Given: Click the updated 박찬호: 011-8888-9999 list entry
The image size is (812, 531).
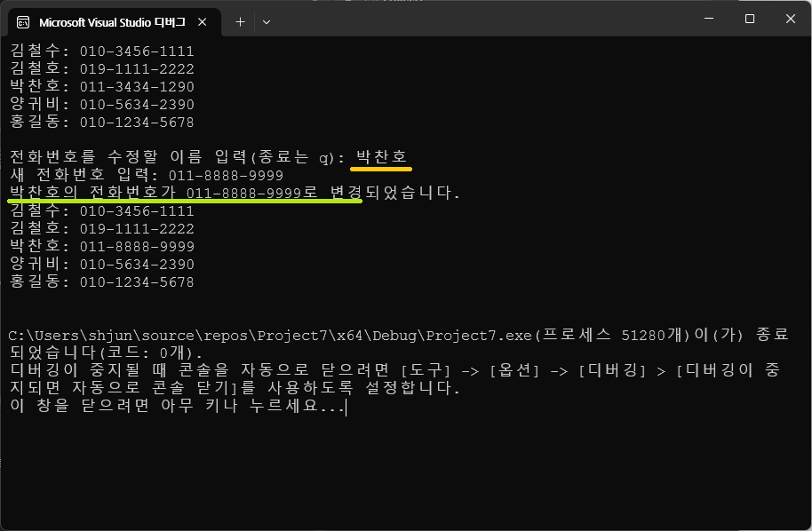Looking at the screenshot, I should pos(101,247).
